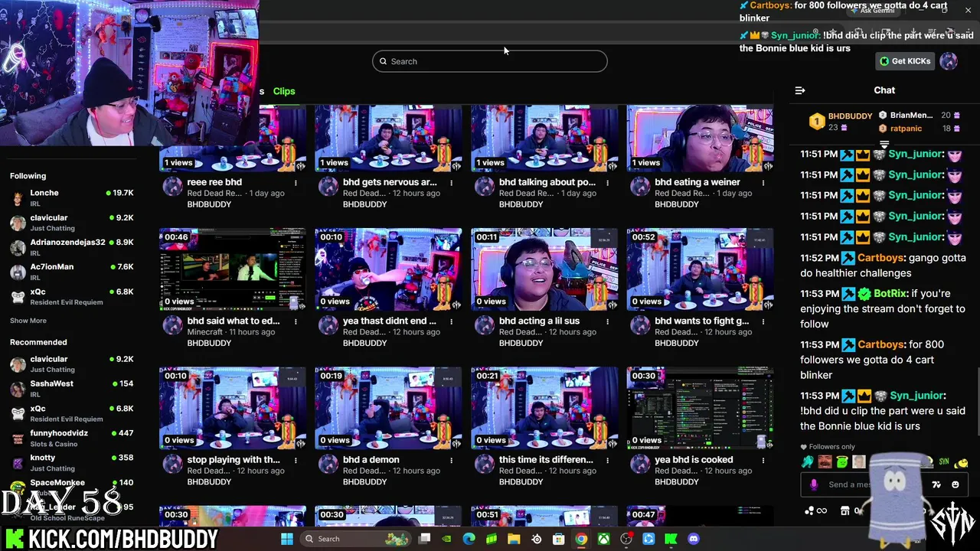
Task: Click the magnifier icon in the search bar
Action: [384, 61]
